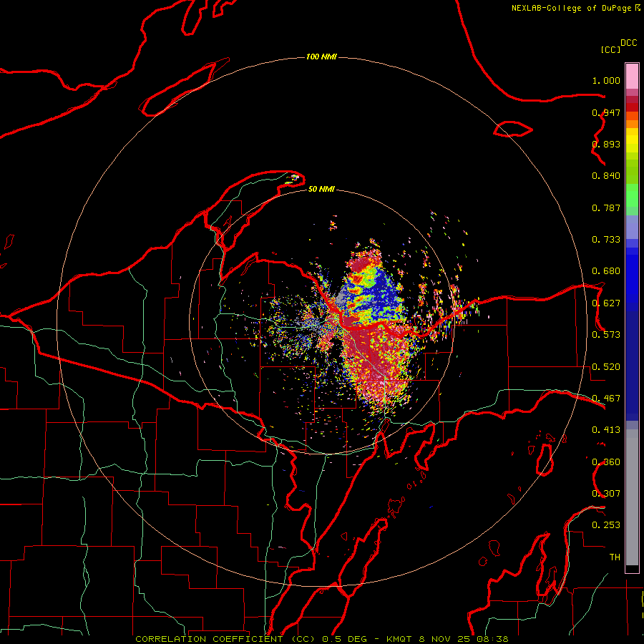Click the bright green band above 0.787

coord(632,195)
